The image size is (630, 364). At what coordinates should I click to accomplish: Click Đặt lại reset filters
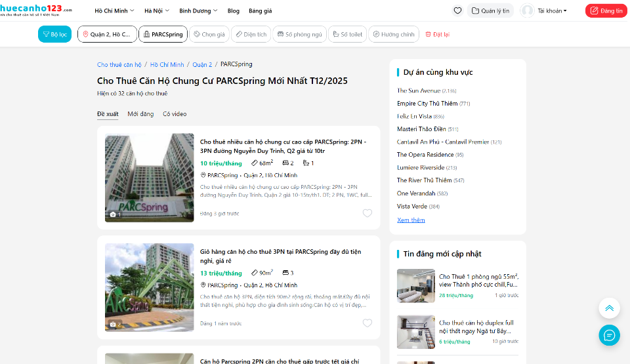(438, 35)
